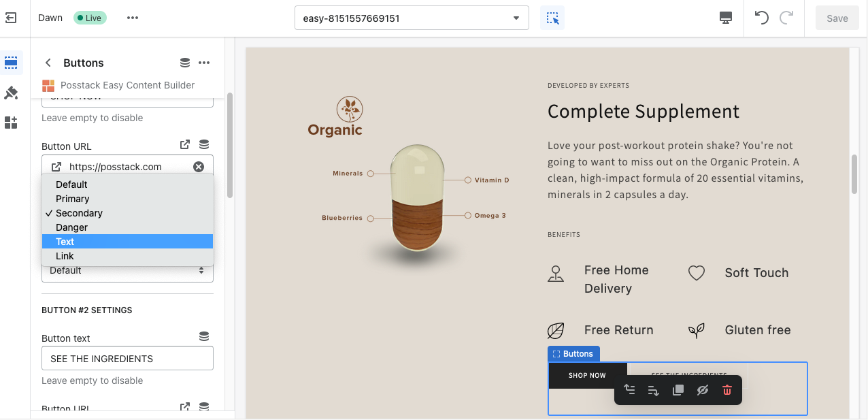Click the preview pane vertical scrollbar
This screenshot has width=868, height=420.
[x=855, y=174]
